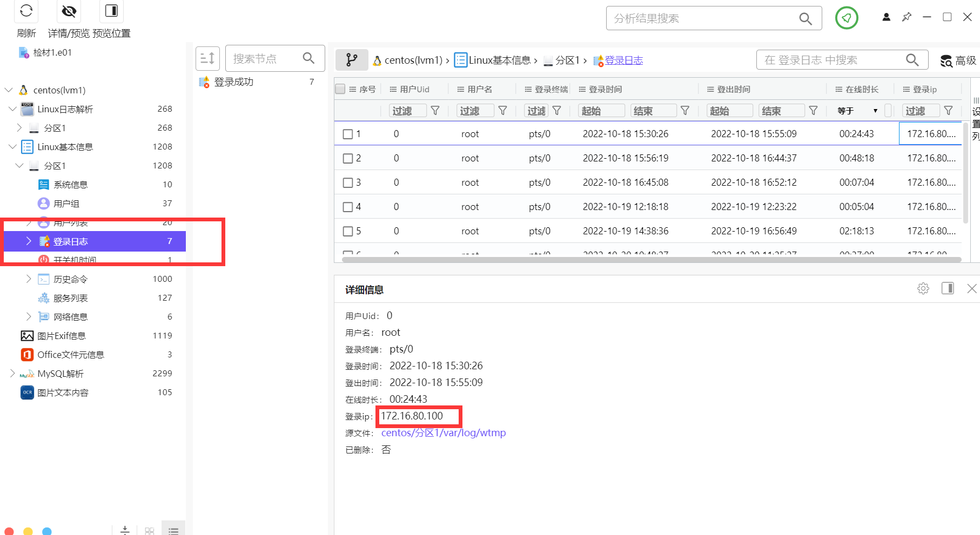Collapse the Linux基本信息 node
Screen dimensions: 980x535
[12, 146]
